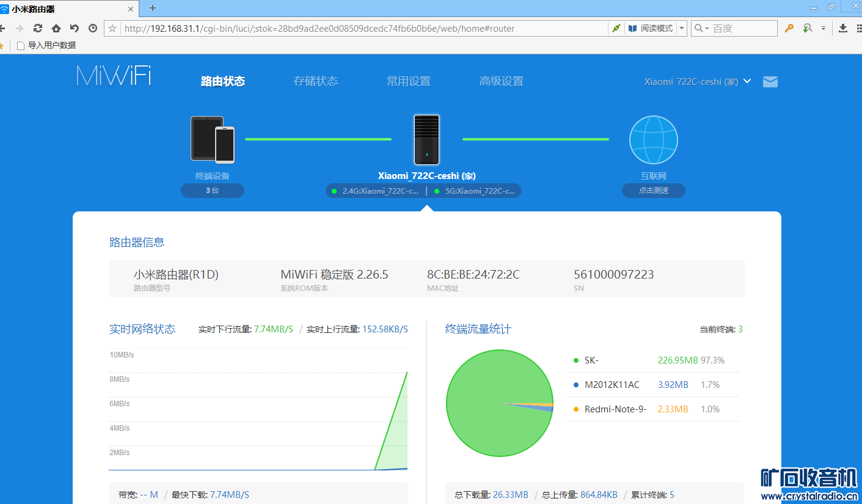Open the browser grid menu icon
This screenshot has width=862, height=504.
[x=858, y=28]
